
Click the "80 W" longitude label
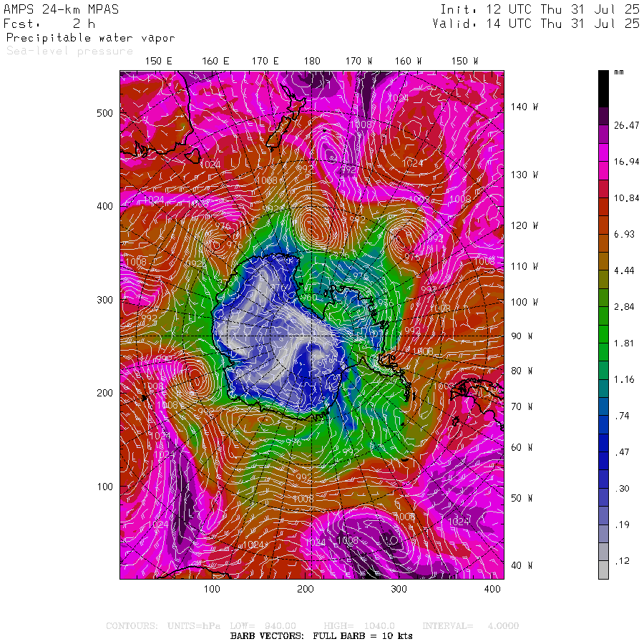click(x=522, y=371)
